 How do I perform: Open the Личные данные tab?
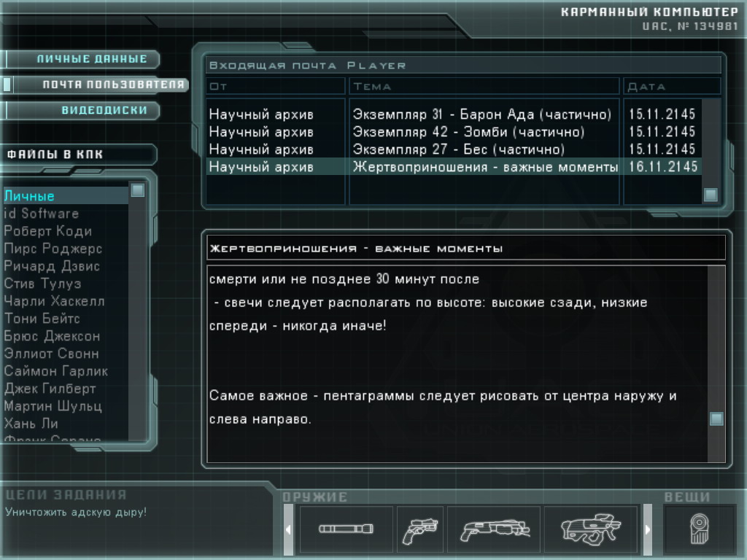coord(81,59)
